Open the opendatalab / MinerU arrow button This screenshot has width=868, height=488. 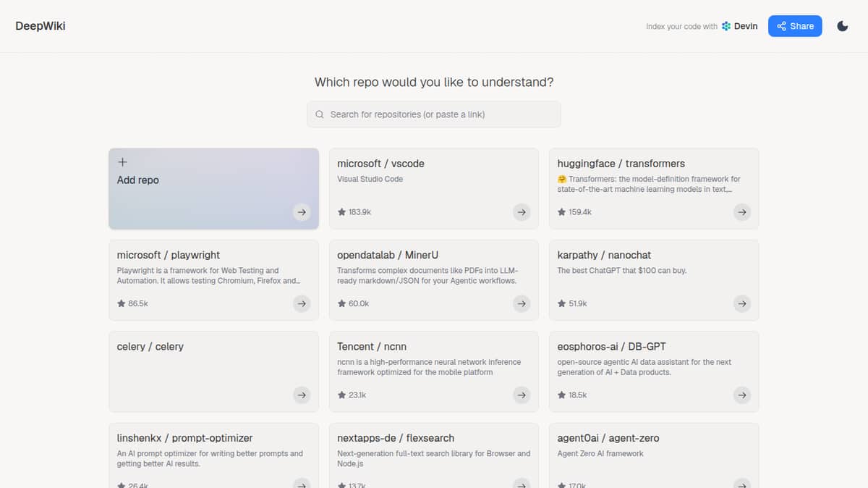(x=522, y=303)
